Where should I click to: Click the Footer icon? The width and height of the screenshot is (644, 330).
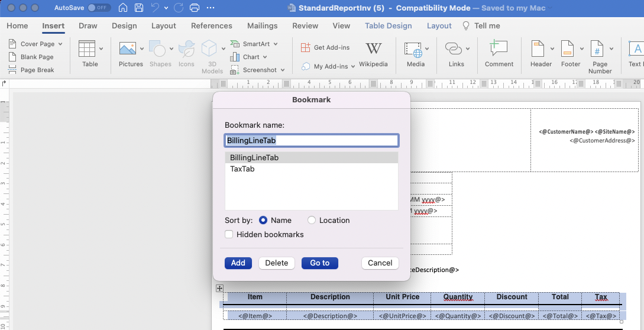tap(567, 48)
